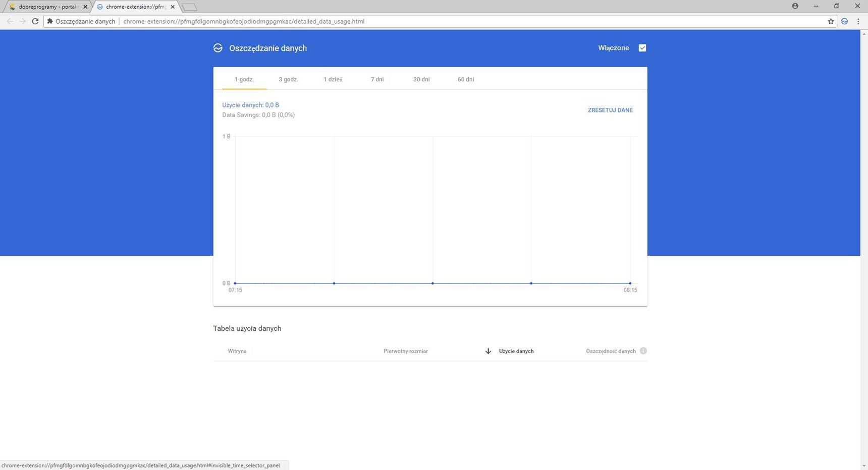
Task: Select the 1 dzień time range tab
Action: point(333,79)
